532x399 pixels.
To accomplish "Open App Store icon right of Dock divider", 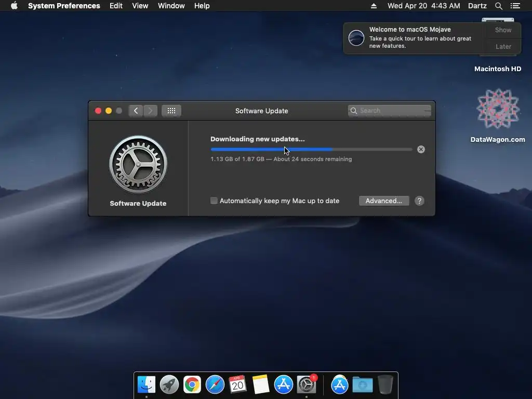I will pos(340,384).
